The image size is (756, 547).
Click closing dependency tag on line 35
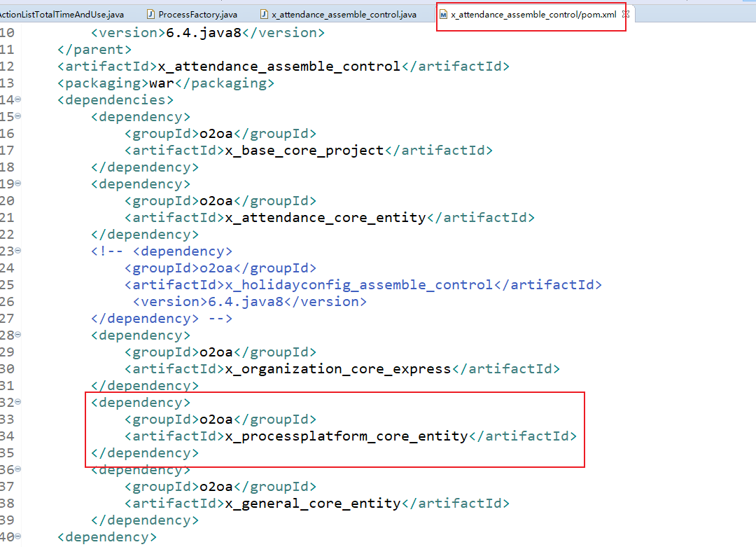point(145,453)
